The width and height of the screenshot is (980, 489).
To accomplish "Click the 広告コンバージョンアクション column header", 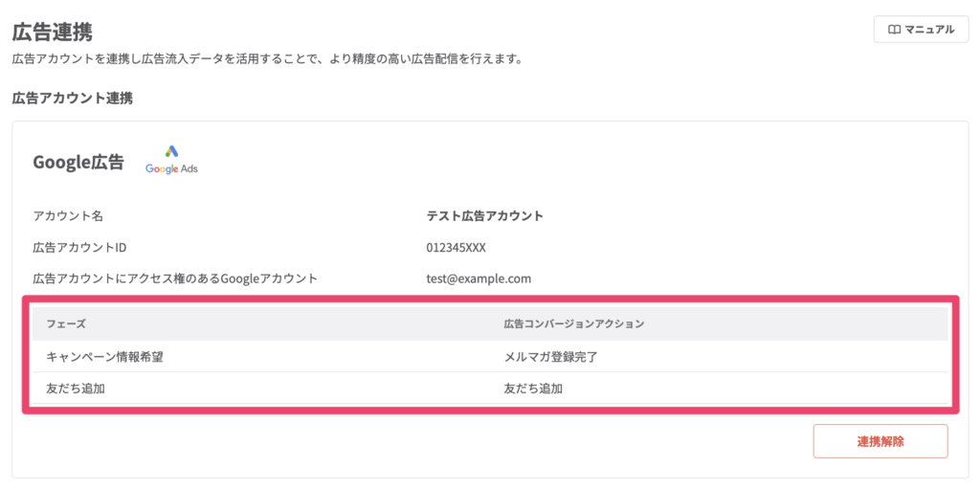I will coord(573,324).
